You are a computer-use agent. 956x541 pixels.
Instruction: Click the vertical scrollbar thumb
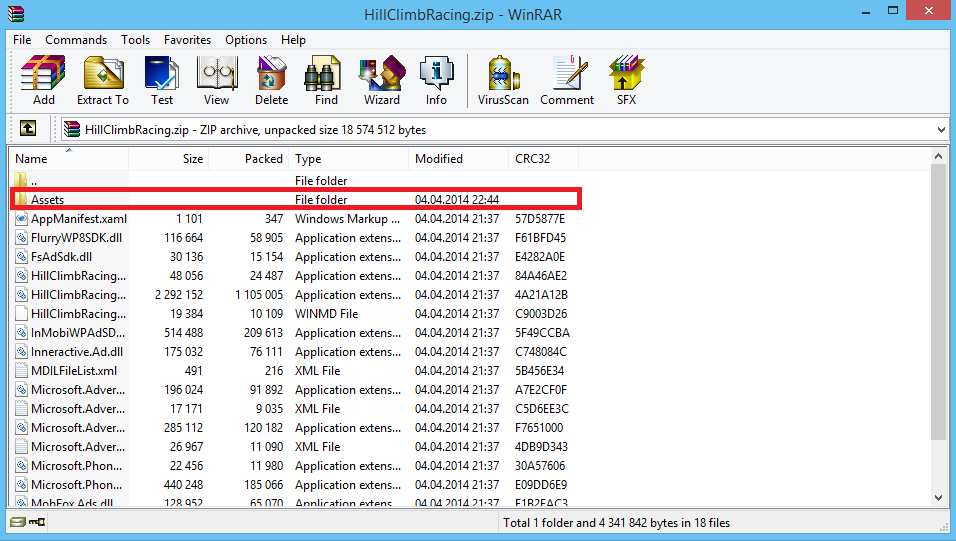click(938, 302)
